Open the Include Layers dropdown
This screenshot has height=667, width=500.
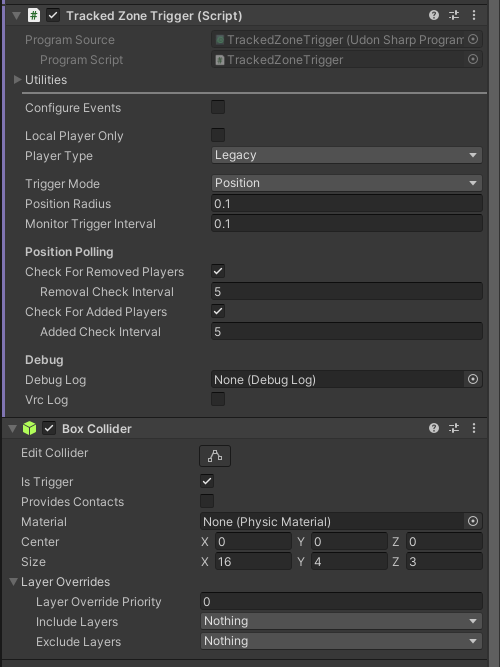point(341,621)
